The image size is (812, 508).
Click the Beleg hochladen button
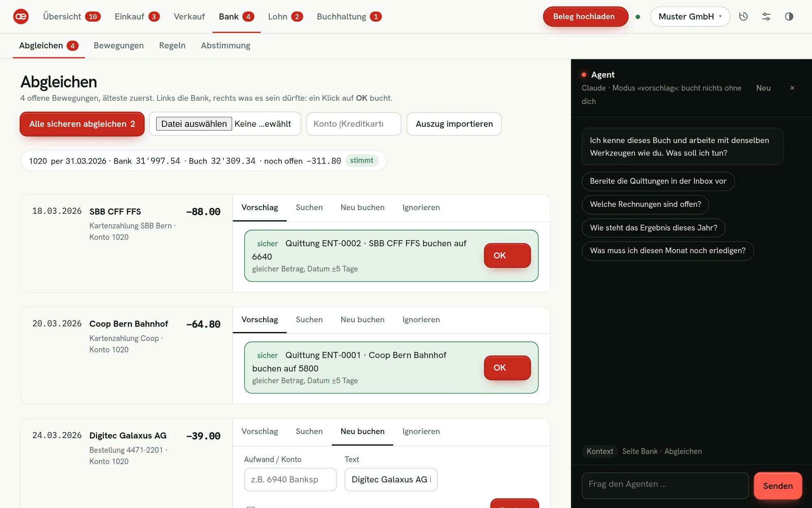coord(585,17)
